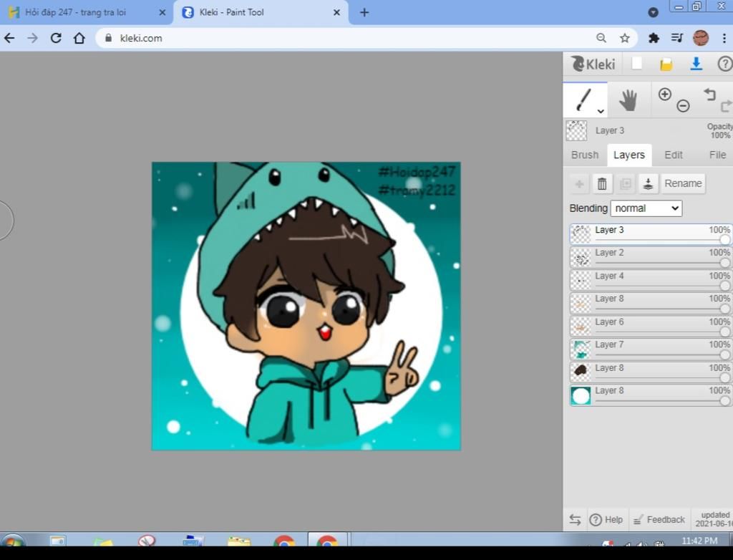The height and width of the screenshot is (560, 733).
Task: Click the page zoom magnifier in address bar
Action: pyautogui.click(x=601, y=39)
